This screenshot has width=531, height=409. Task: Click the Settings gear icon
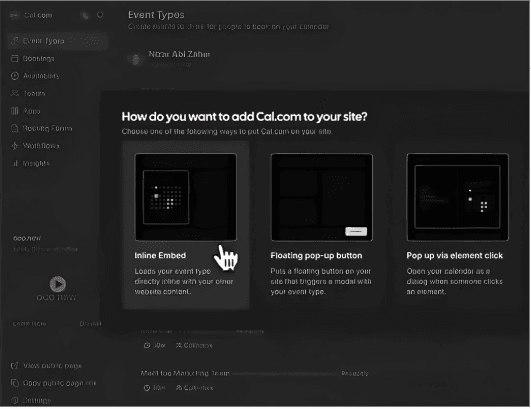(x=14, y=400)
